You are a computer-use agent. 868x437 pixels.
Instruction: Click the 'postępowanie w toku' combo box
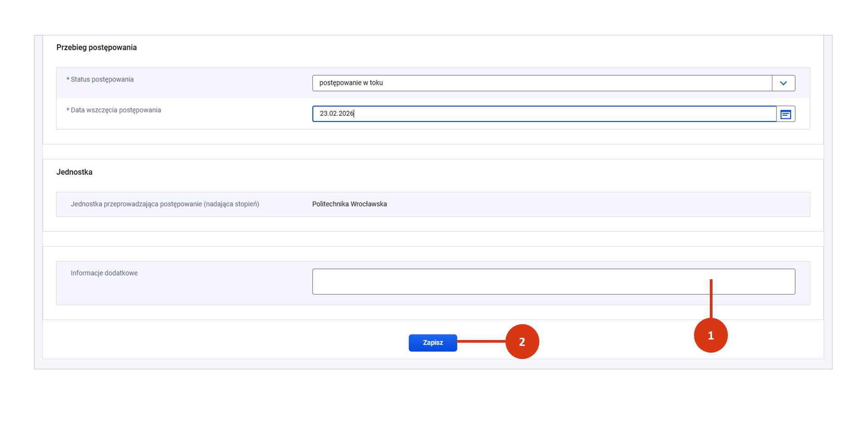542,83
